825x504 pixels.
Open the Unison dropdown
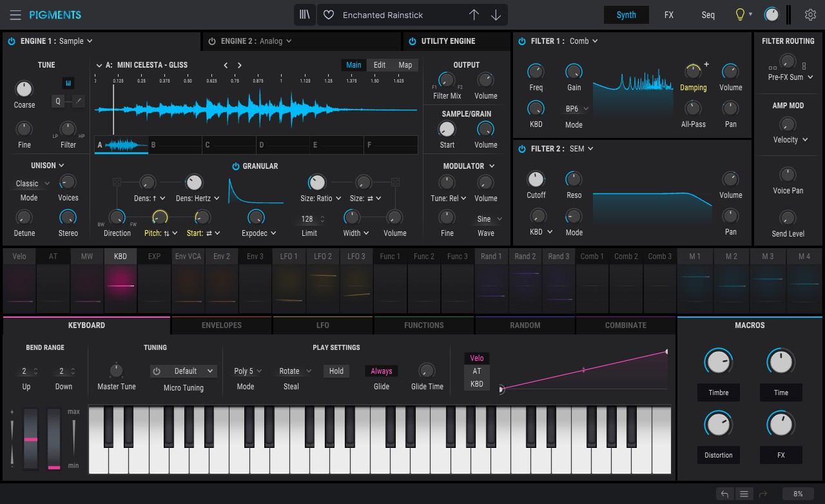click(48, 166)
